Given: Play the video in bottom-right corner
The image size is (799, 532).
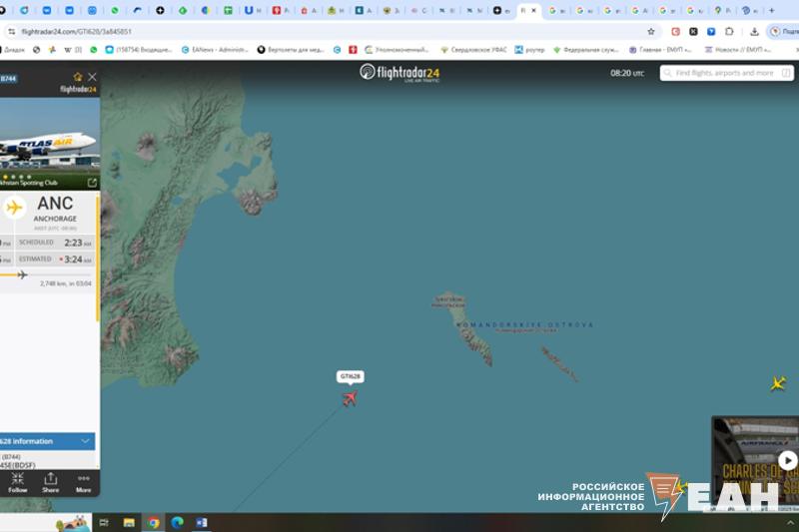Looking at the screenshot, I should coord(787,460).
